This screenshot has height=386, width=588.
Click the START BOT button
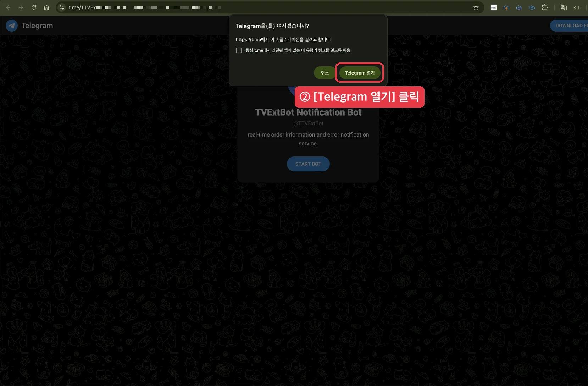pos(308,164)
